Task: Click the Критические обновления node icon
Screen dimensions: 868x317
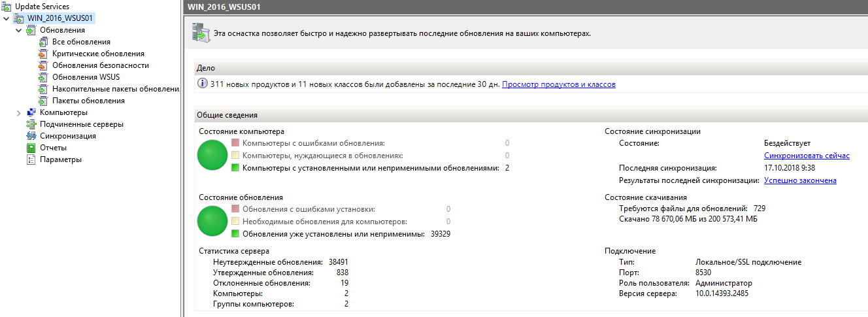Action: [44, 54]
